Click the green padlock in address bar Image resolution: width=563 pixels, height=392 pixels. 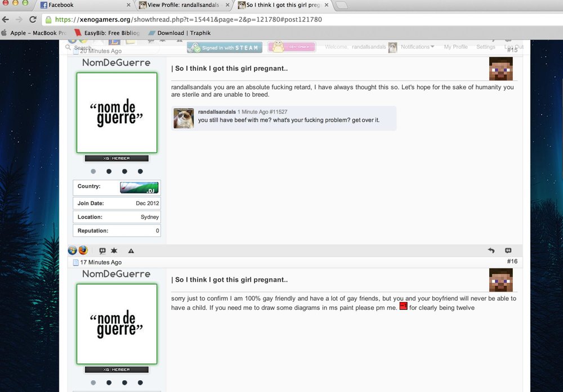pos(48,20)
